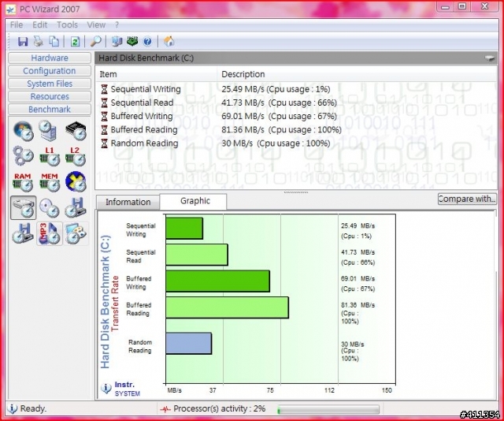The width and height of the screenshot is (504, 421).
Task: Click the Item column header
Action: click(156, 74)
